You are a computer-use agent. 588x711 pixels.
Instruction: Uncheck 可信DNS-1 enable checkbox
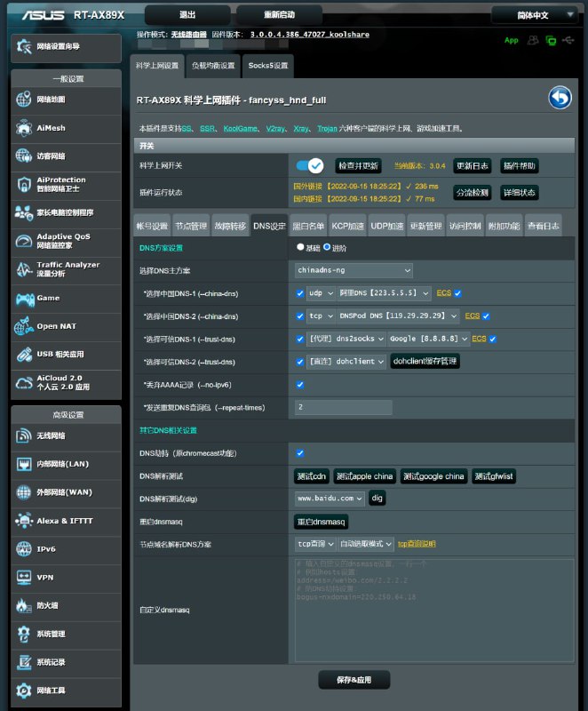point(300,339)
